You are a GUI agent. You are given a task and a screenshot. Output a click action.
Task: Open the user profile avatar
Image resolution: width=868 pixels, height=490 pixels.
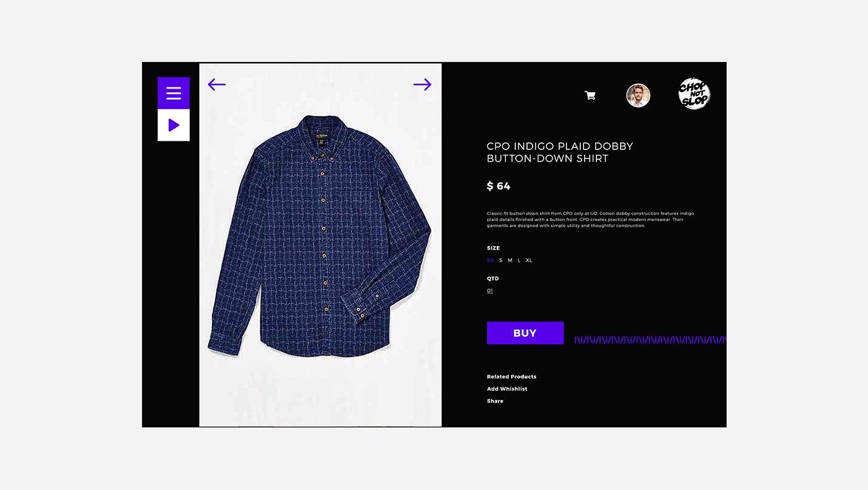click(x=638, y=95)
